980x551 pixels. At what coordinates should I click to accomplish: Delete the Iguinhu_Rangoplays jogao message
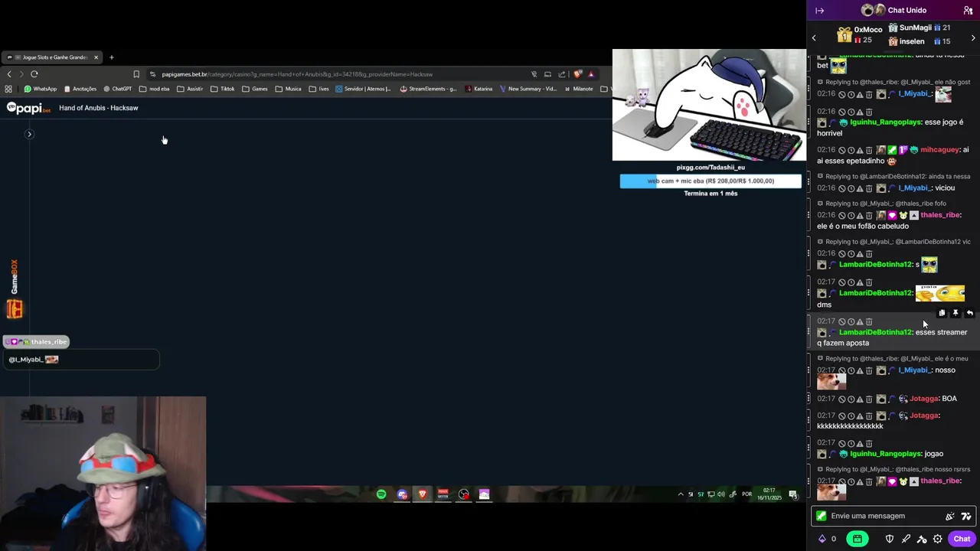[869, 443]
